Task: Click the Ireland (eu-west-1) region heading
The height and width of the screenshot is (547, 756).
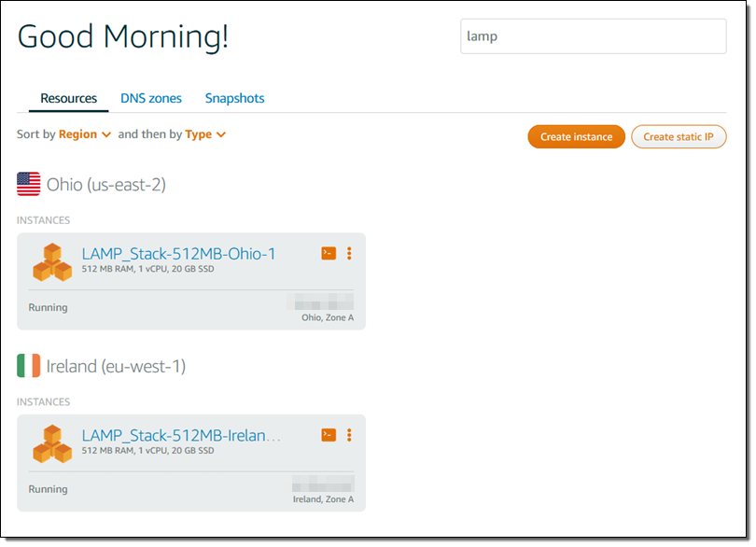Action: (x=116, y=367)
